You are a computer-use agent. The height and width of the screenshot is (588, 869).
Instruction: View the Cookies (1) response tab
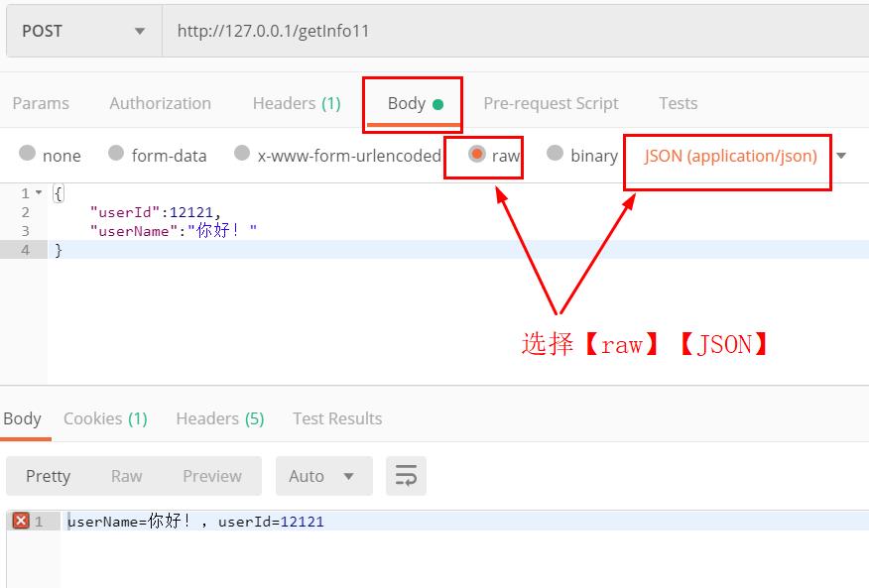(105, 418)
